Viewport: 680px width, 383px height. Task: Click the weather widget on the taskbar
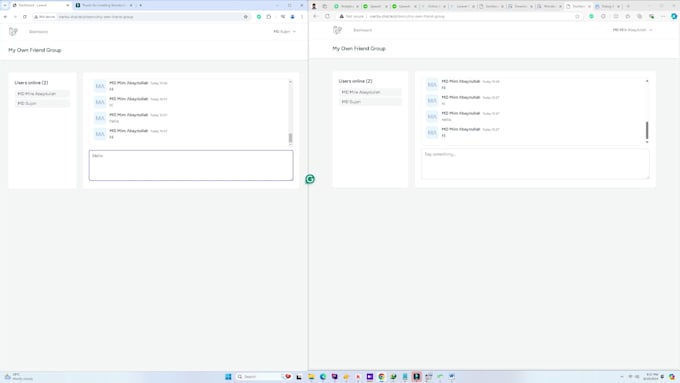[19, 376]
